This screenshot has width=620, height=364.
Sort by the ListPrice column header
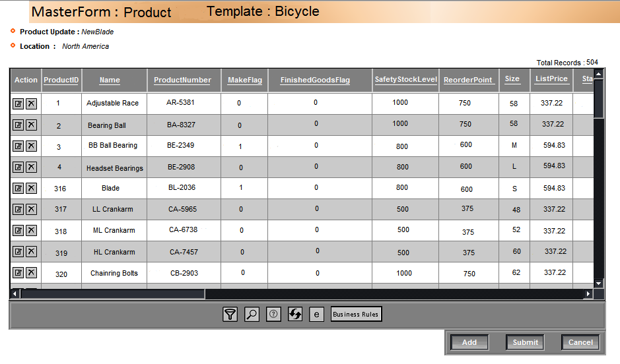(x=552, y=79)
